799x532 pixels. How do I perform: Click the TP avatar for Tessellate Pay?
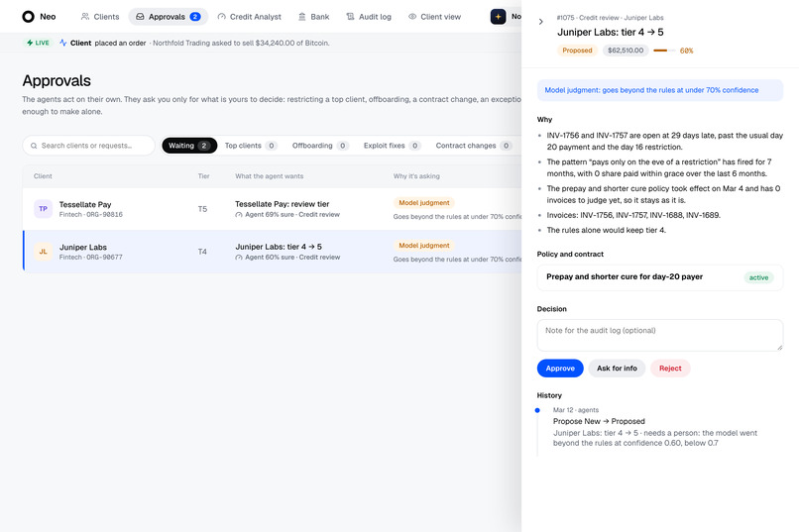click(x=44, y=209)
